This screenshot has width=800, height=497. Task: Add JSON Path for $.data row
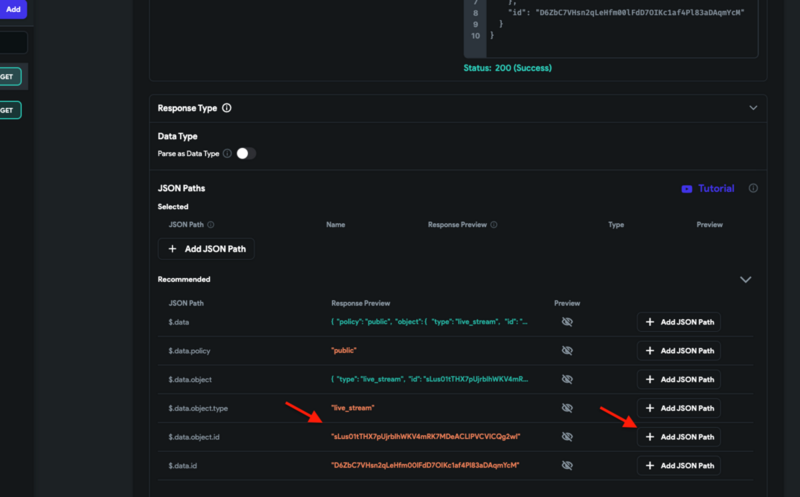(679, 322)
